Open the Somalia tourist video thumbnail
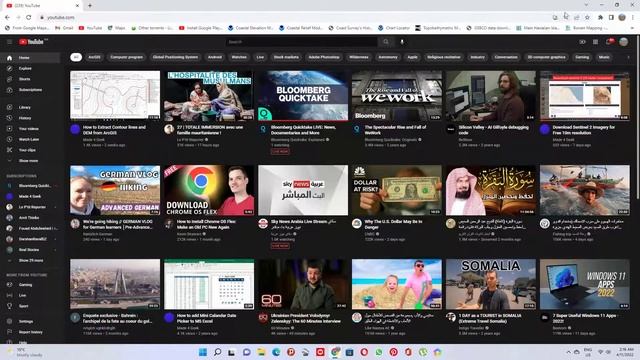 491,284
